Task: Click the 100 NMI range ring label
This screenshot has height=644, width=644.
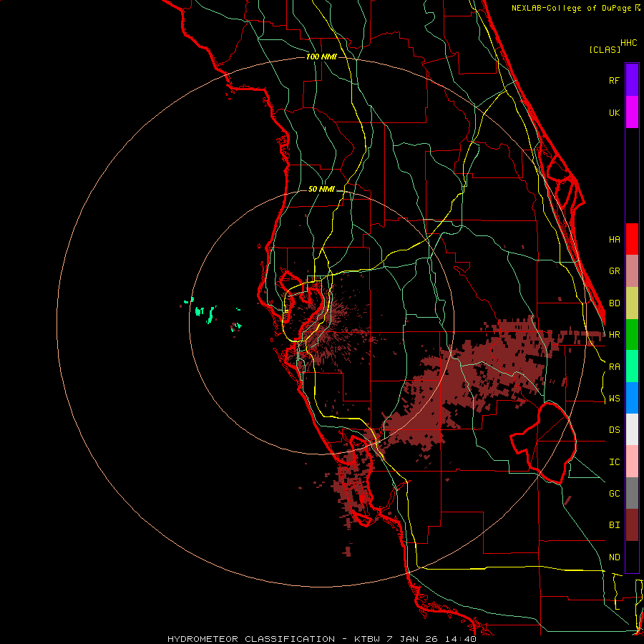Action: 321,57
